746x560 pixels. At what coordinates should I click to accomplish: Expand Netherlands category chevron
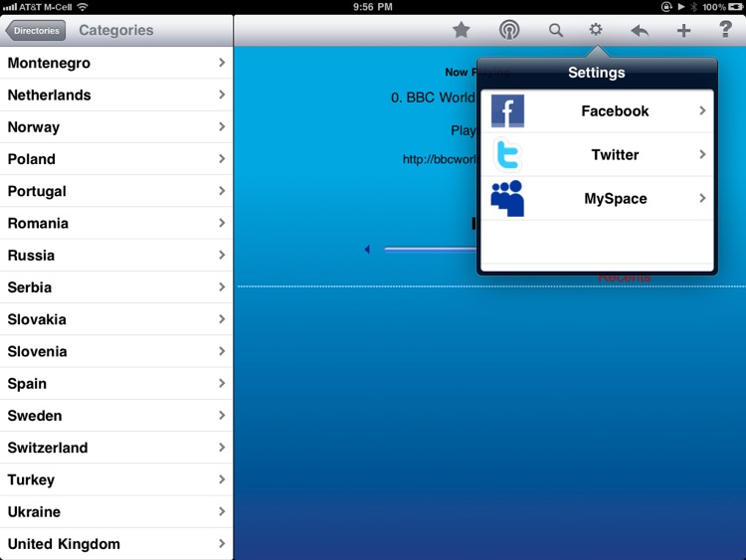222,94
